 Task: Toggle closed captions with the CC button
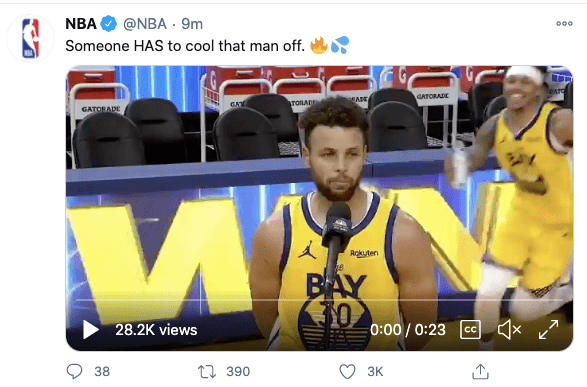[470, 330]
